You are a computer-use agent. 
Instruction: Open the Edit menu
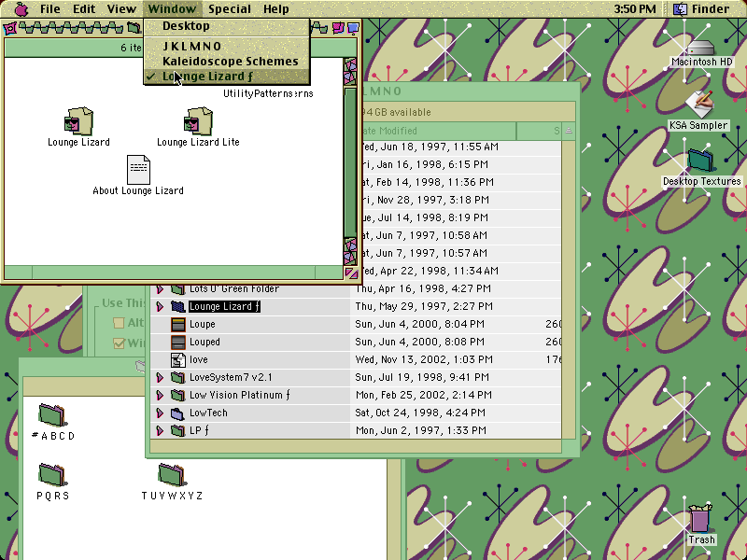[x=84, y=8]
